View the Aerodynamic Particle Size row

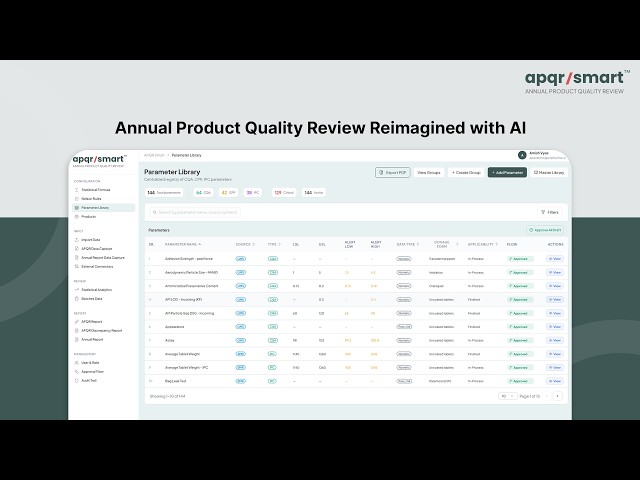[x=555, y=272]
